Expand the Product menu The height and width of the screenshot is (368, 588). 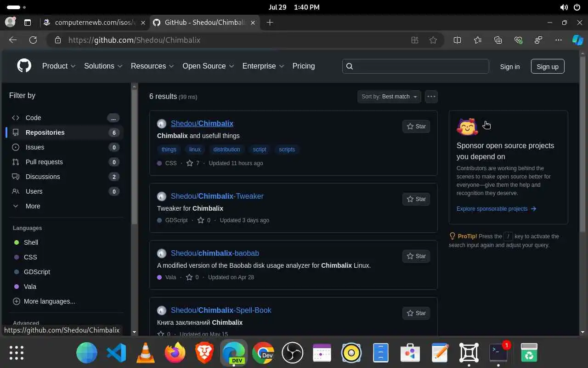[59, 66]
